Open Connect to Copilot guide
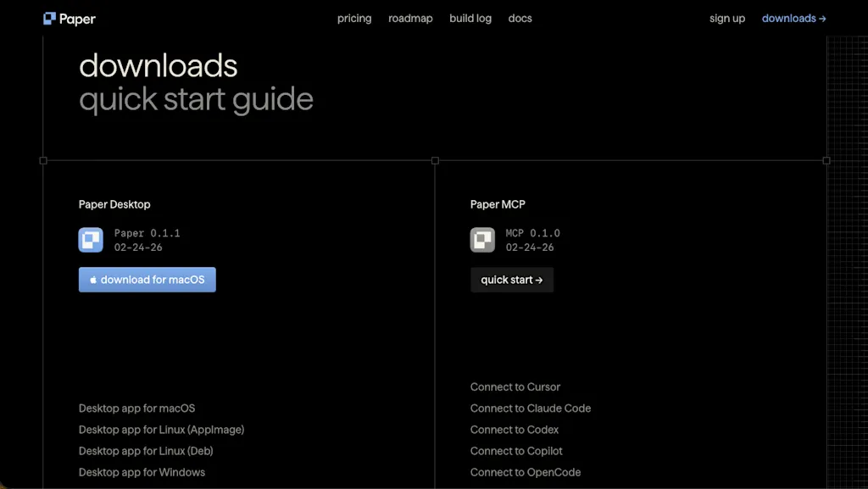Viewport: 868px width, 489px height. click(516, 451)
